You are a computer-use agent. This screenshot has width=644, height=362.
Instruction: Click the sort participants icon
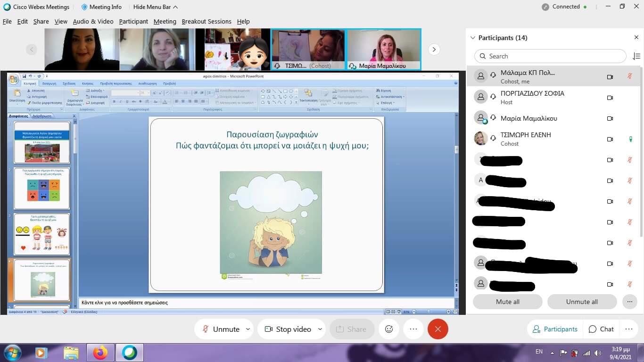coord(636,56)
